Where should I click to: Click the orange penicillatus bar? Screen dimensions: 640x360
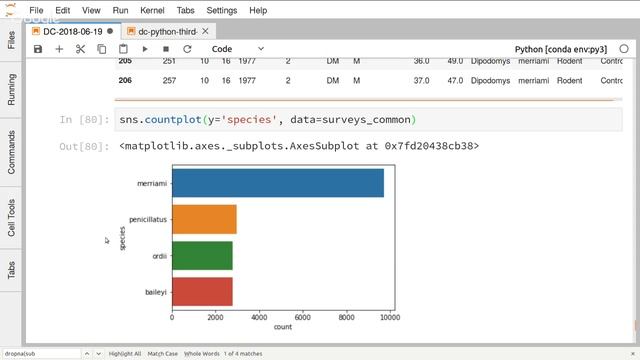[204, 219]
